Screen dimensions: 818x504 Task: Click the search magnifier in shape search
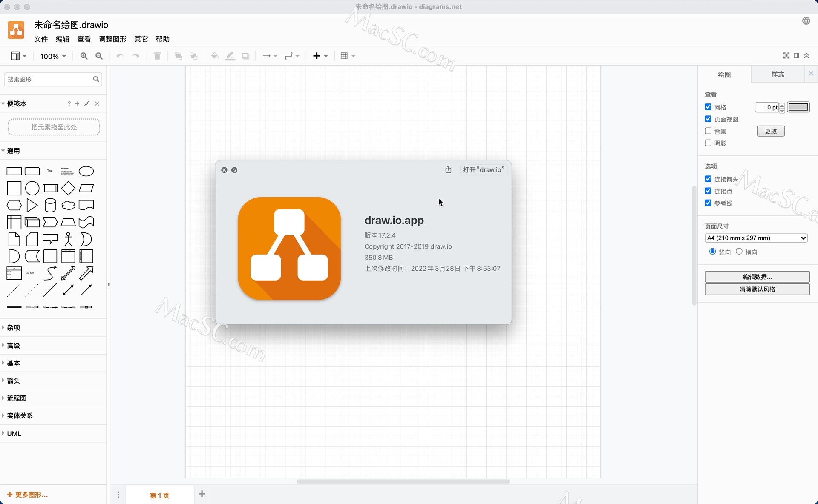(96, 79)
